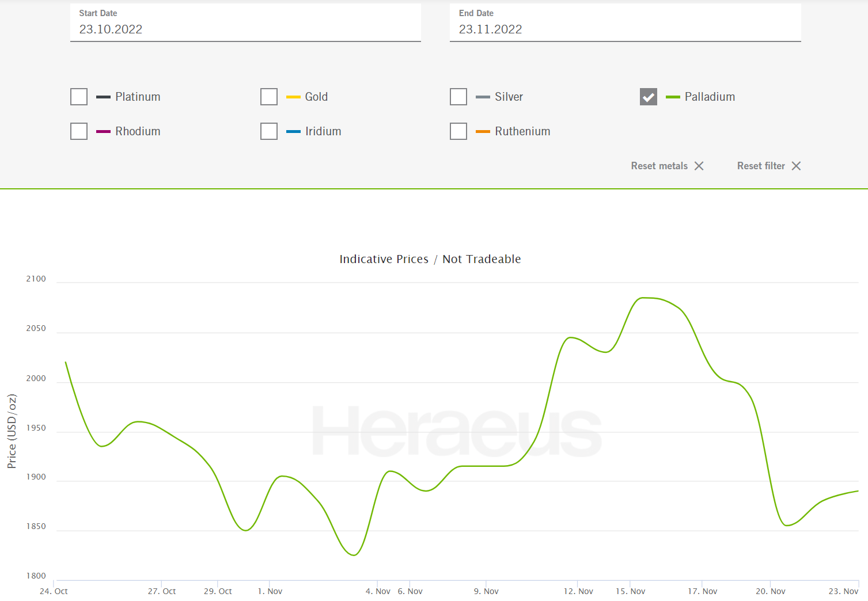
Task: Click the 2100 y-axis value
Action: [x=36, y=279]
